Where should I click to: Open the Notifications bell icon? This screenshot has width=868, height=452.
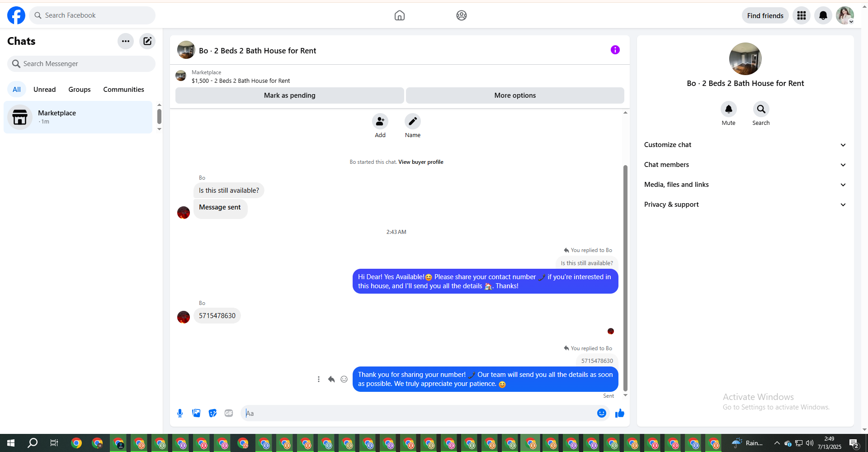[x=823, y=15]
